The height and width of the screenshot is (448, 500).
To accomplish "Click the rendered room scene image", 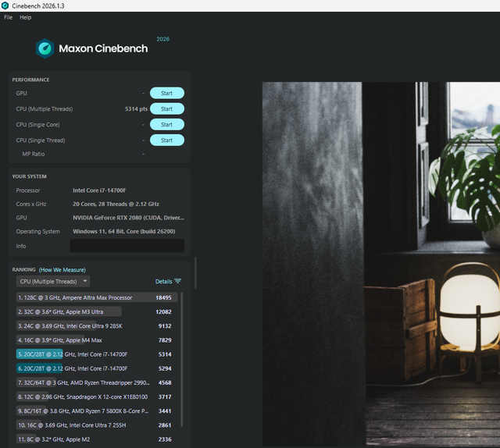I will coord(381,265).
